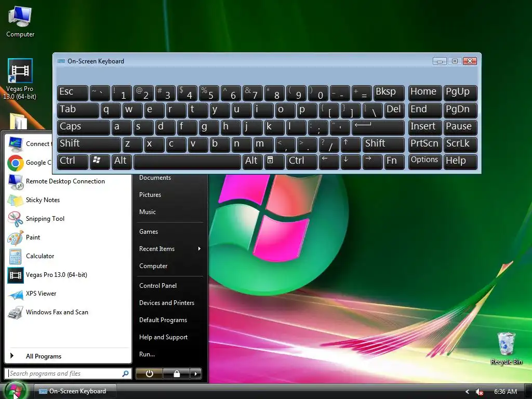Open Snipping Tool from Start menu
The width and height of the screenshot is (532, 399).
click(67, 219)
